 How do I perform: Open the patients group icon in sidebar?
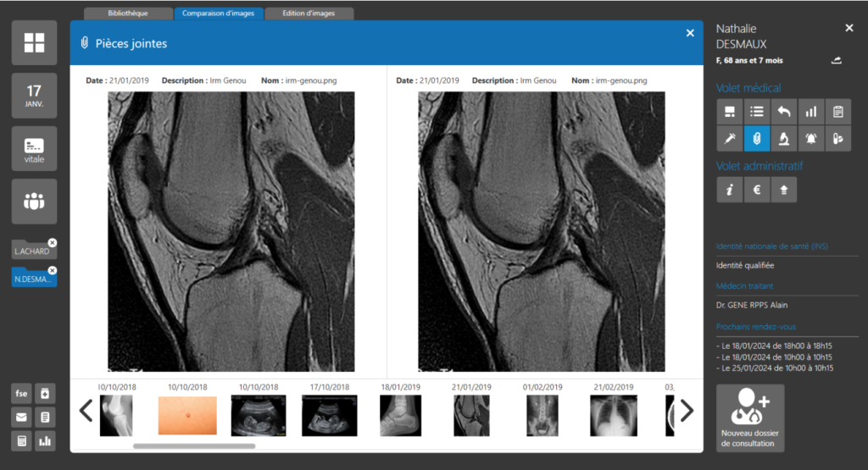(x=34, y=202)
